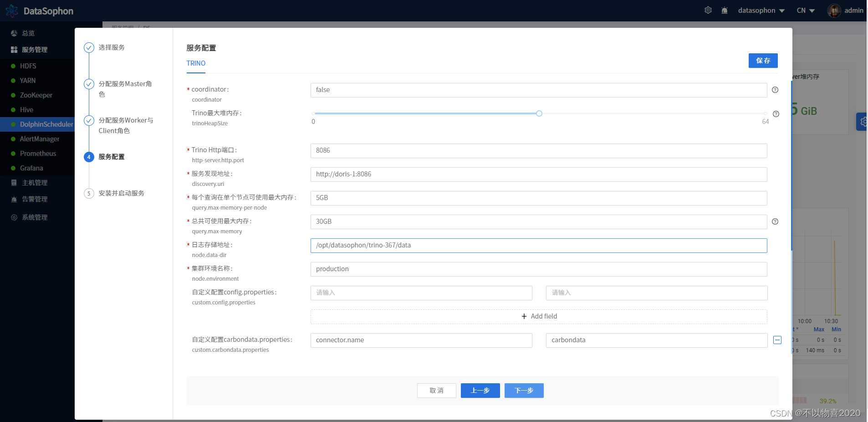Image resolution: width=868 pixels, height=422 pixels.
Task: Click the connector.name key field
Action: (421, 340)
